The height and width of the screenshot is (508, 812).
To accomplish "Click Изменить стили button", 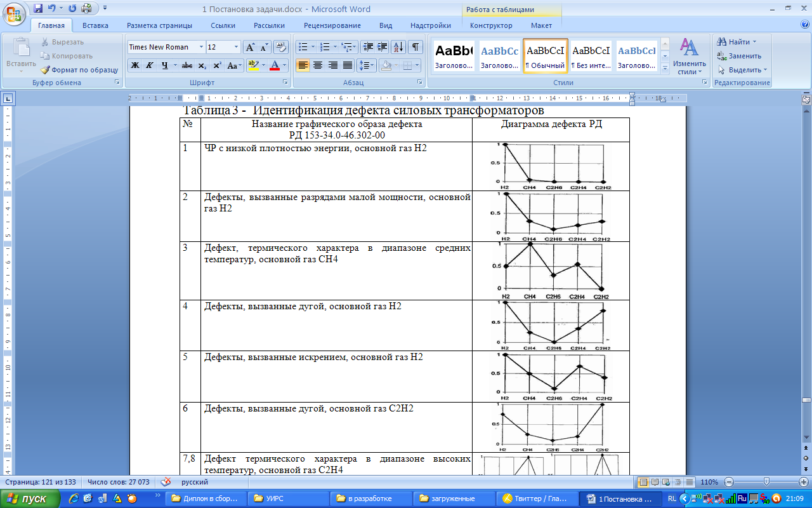I will (690, 56).
